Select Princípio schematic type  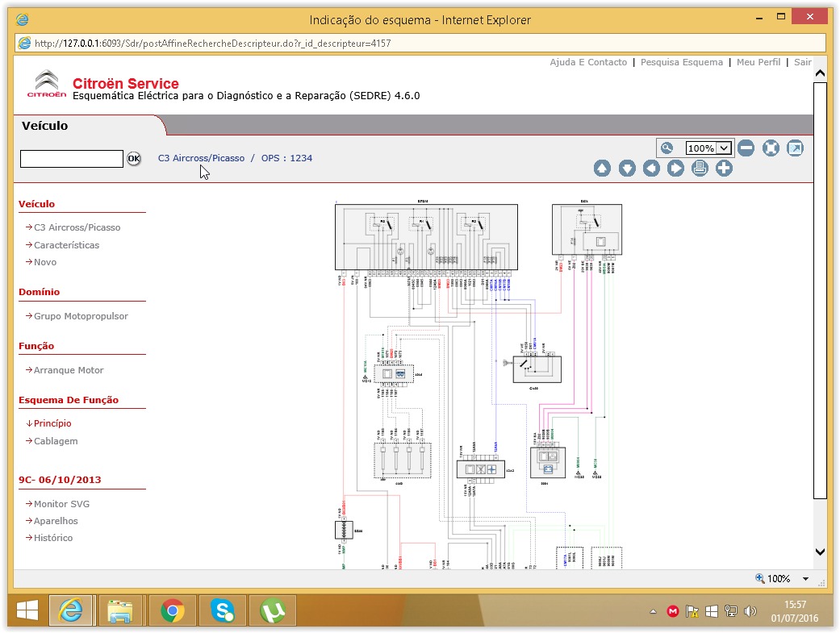click(x=52, y=423)
